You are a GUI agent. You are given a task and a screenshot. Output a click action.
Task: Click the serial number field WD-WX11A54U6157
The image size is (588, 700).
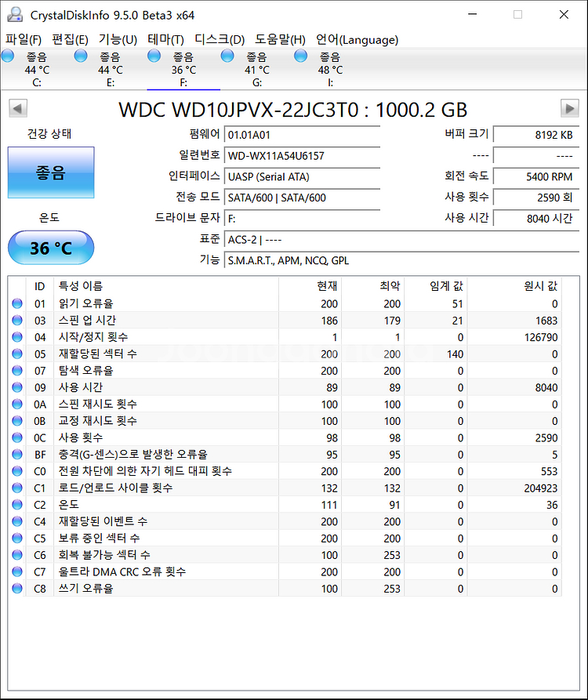(x=302, y=156)
